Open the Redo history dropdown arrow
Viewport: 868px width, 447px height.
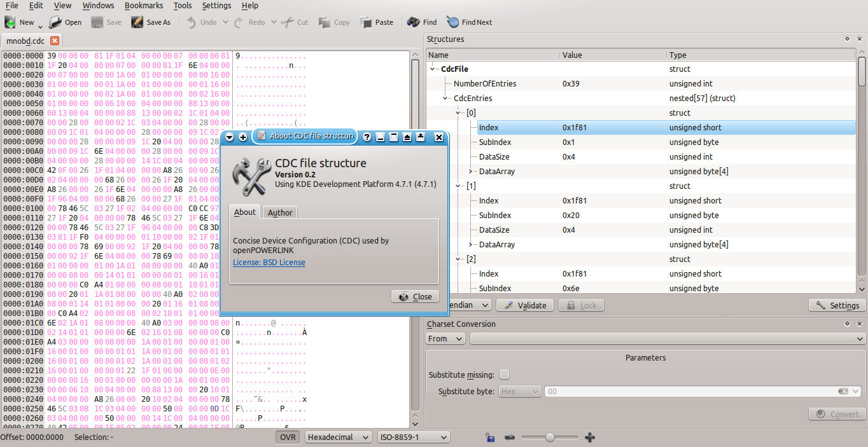pos(274,22)
